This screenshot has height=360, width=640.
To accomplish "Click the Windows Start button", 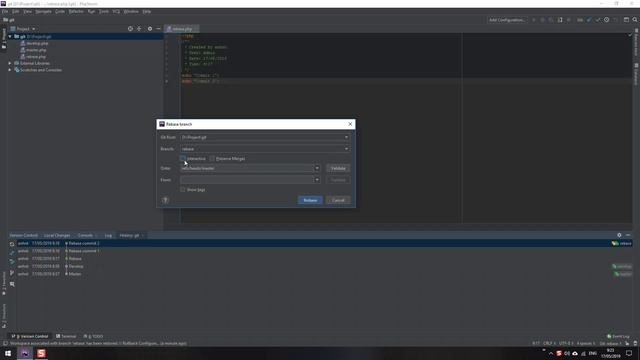I will tap(8, 353).
